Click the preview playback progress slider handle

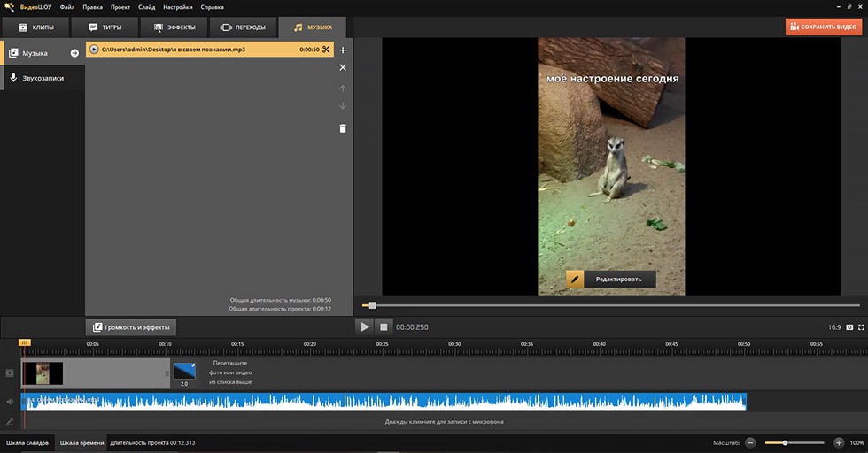372,305
